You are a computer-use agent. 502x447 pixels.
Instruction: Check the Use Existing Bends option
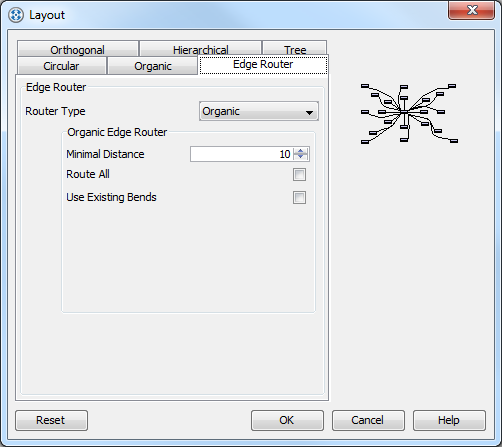pyautogui.click(x=299, y=197)
